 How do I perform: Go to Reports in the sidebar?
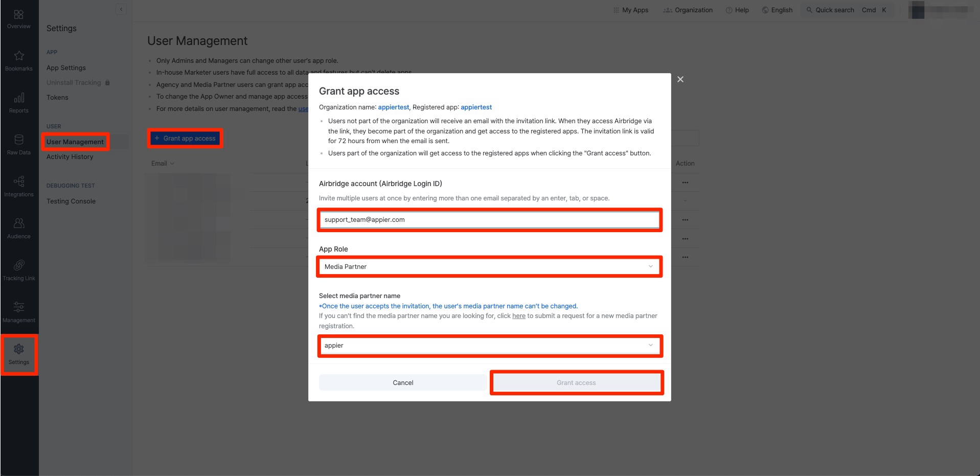click(x=19, y=103)
